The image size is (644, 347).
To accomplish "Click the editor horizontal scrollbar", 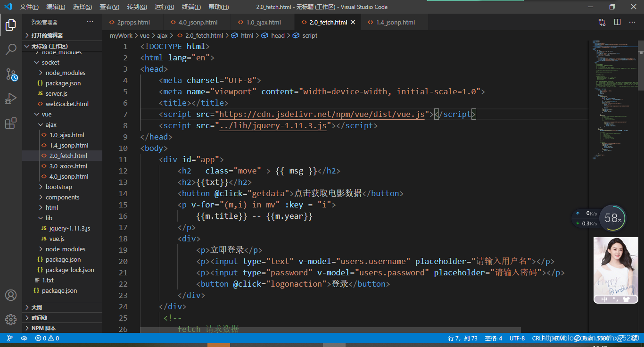I will click(330, 330).
